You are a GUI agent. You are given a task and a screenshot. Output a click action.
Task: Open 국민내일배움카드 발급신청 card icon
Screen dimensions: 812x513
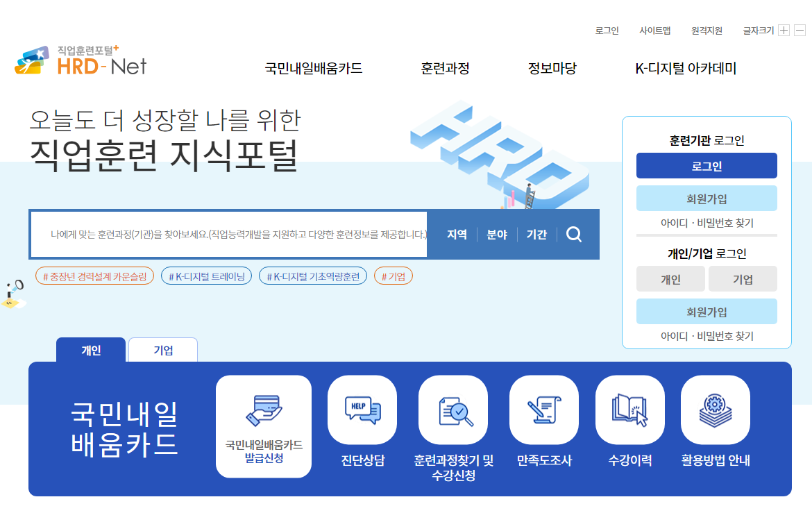point(264,426)
